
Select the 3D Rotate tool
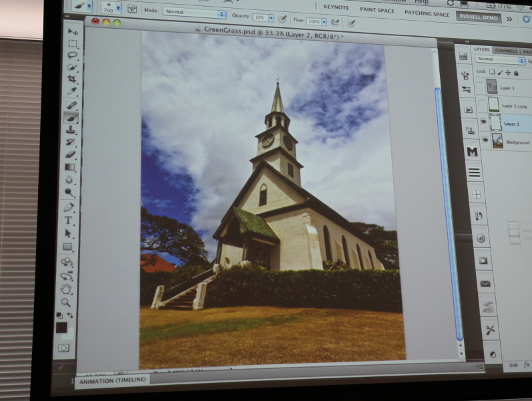pos(67,261)
